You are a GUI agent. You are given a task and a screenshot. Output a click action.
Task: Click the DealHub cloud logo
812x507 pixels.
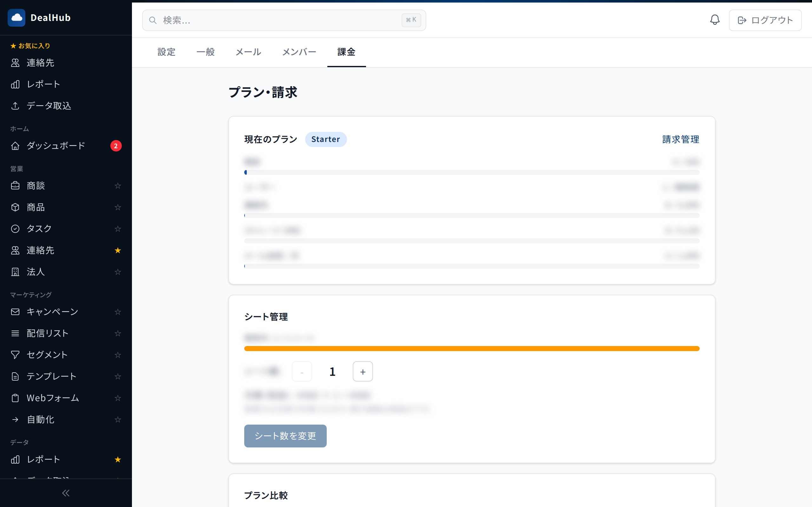(x=16, y=18)
